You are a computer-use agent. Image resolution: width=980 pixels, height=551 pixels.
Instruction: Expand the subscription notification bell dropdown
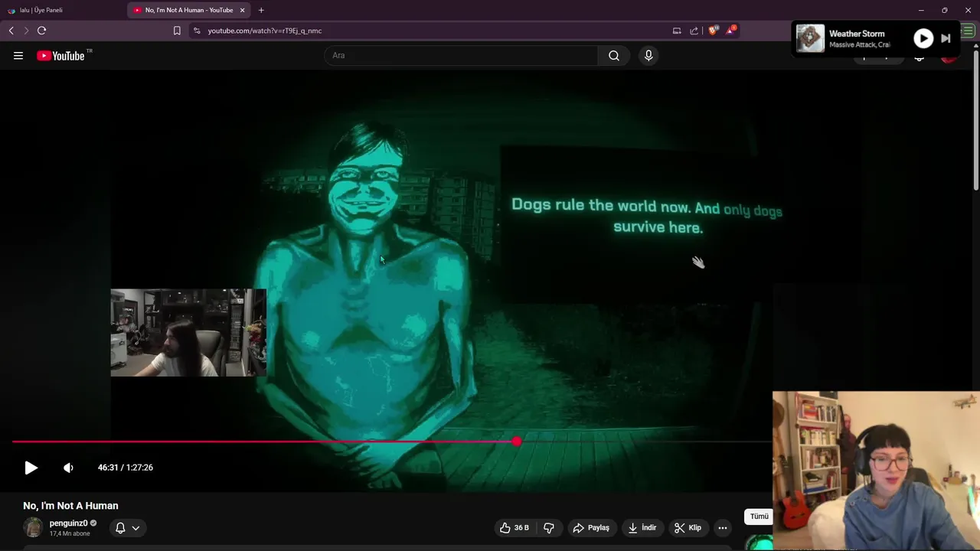click(x=128, y=527)
